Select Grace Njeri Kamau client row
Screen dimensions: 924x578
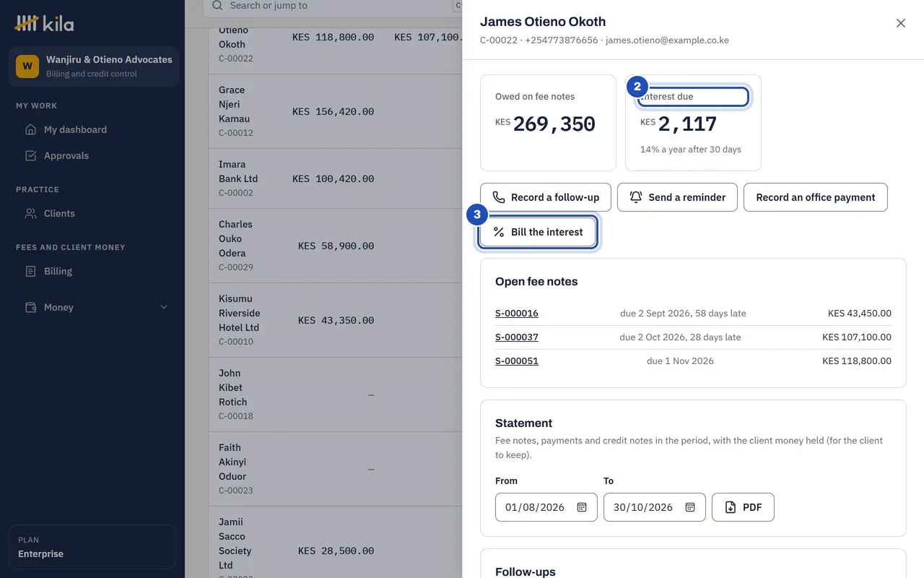point(336,112)
